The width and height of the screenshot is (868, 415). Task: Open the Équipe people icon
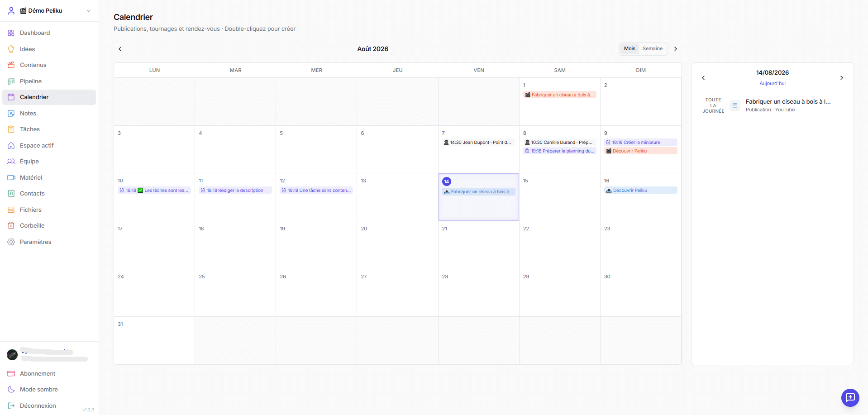click(x=11, y=162)
